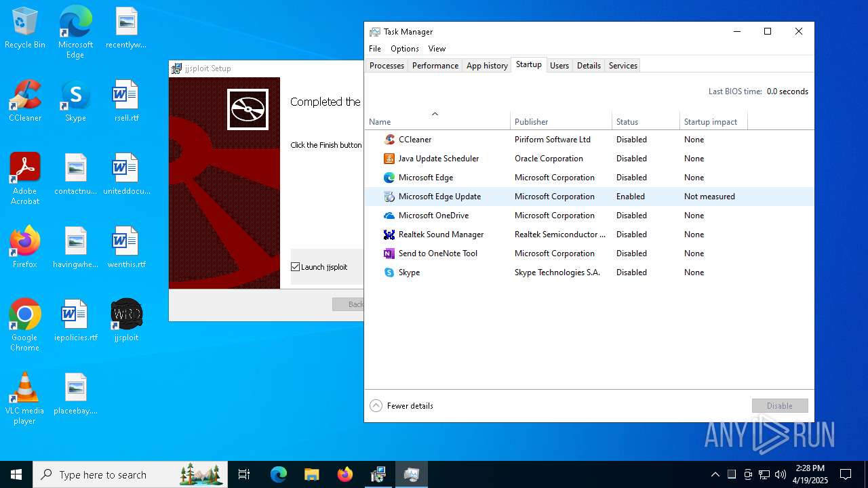
Task: Uncheck Launch jjsploit checkbox in Setup
Action: 296,267
